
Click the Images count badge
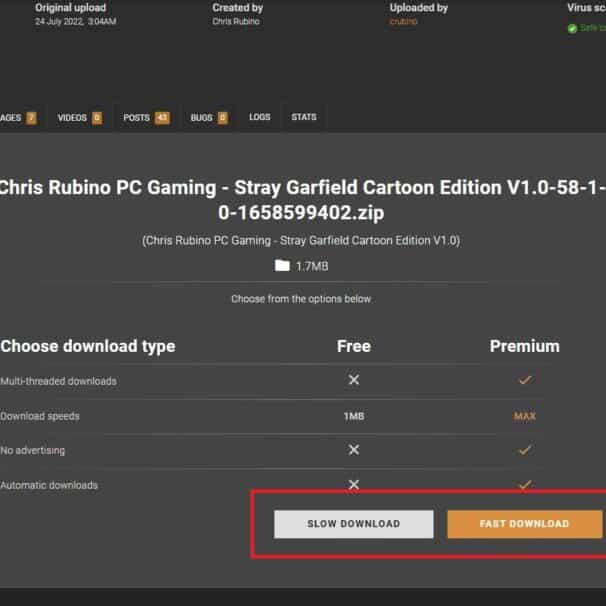tap(31, 117)
